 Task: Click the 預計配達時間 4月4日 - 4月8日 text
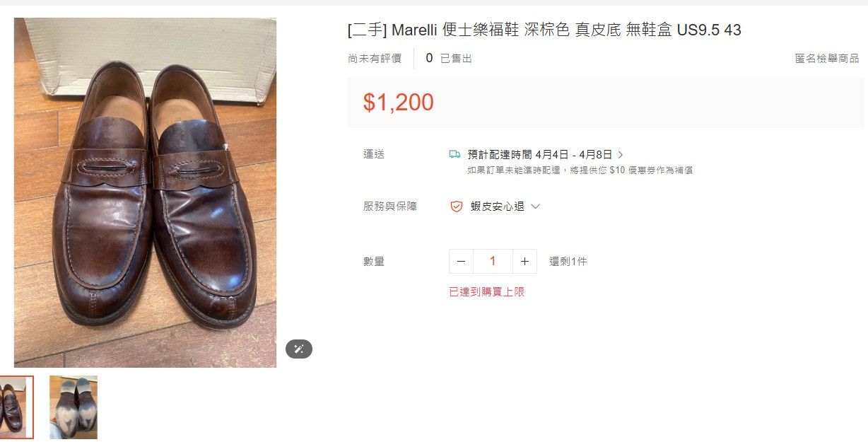click(539, 154)
